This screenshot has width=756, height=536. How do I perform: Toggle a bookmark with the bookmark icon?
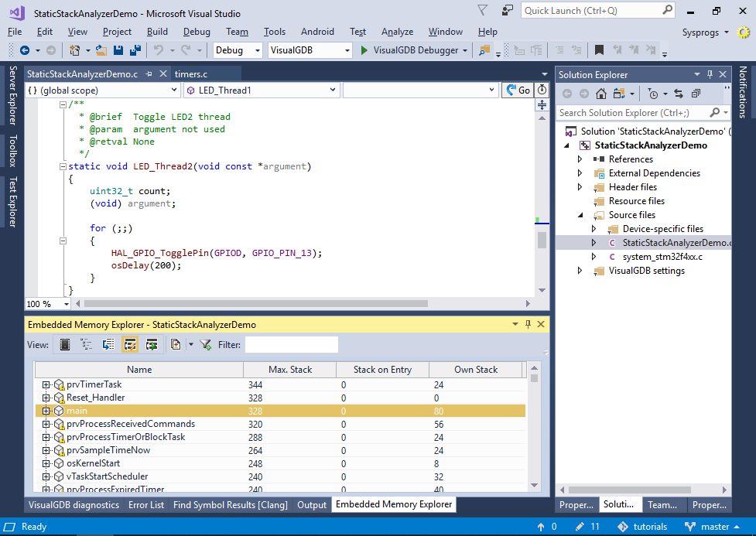[599, 50]
